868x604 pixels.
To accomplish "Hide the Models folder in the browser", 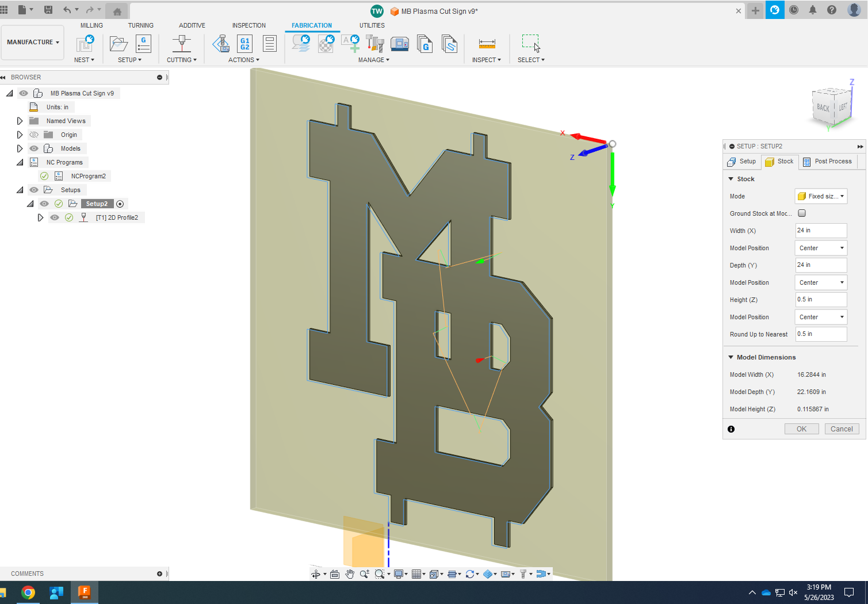I will click(x=34, y=148).
